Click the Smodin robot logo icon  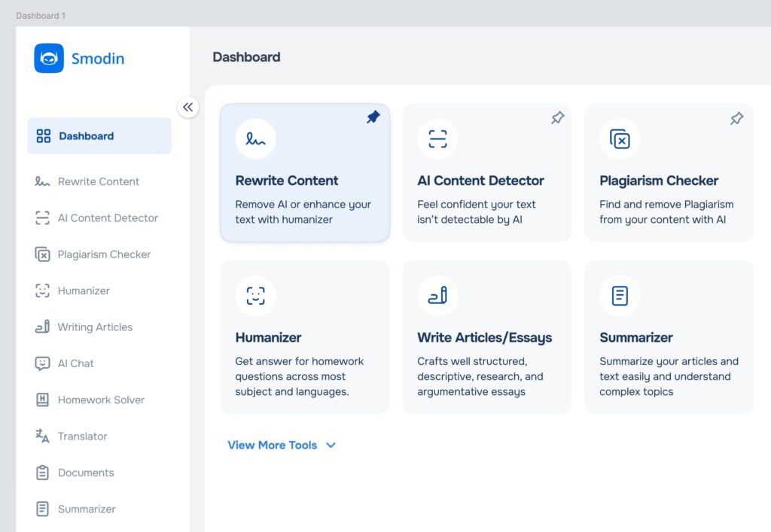click(x=49, y=59)
